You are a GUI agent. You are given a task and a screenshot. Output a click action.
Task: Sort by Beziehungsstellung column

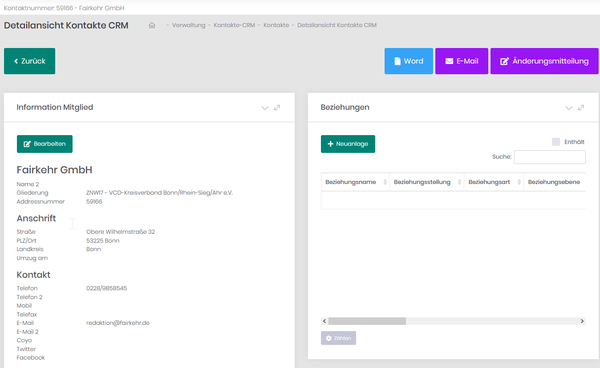tap(427, 182)
